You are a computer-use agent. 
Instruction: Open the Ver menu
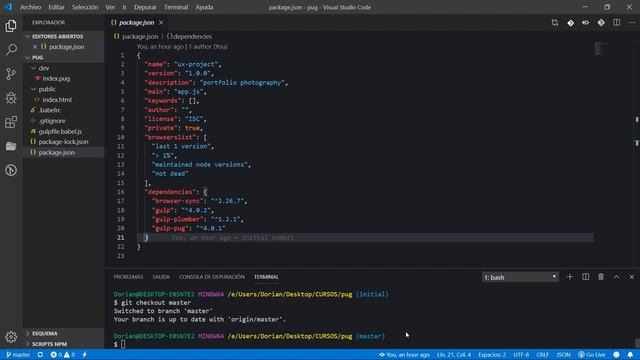pyautogui.click(x=110, y=7)
